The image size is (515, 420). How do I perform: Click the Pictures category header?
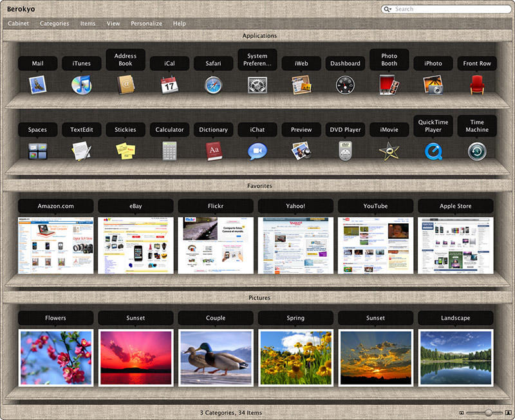pyautogui.click(x=257, y=298)
